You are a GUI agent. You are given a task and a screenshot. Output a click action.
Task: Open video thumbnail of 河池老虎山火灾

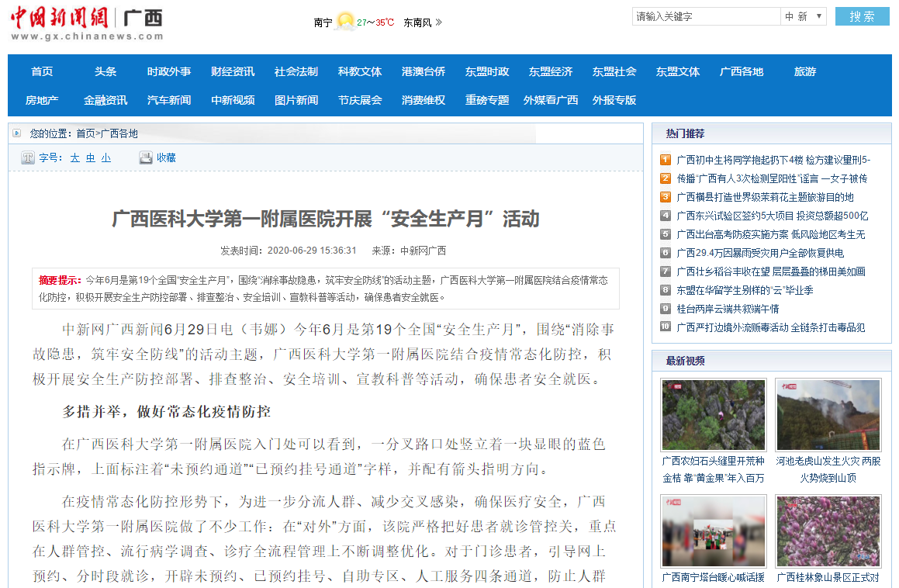(x=828, y=415)
